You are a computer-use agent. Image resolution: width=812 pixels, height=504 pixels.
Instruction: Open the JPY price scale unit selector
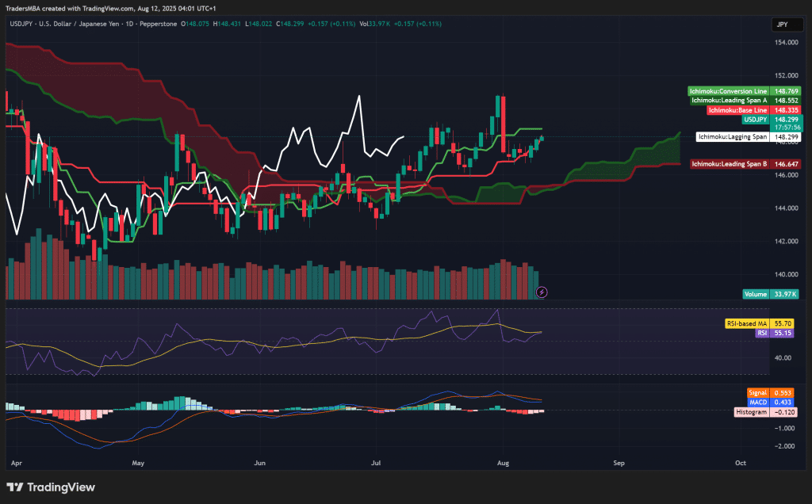pos(786,25)
